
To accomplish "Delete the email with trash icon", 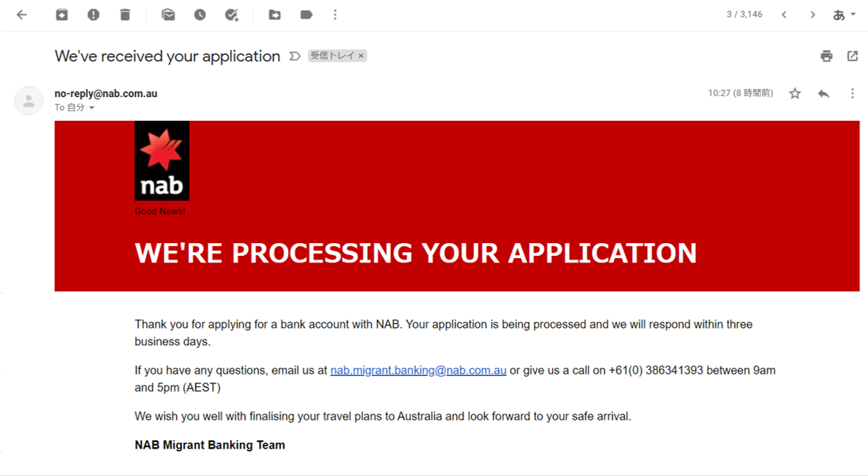I will 125,15.
